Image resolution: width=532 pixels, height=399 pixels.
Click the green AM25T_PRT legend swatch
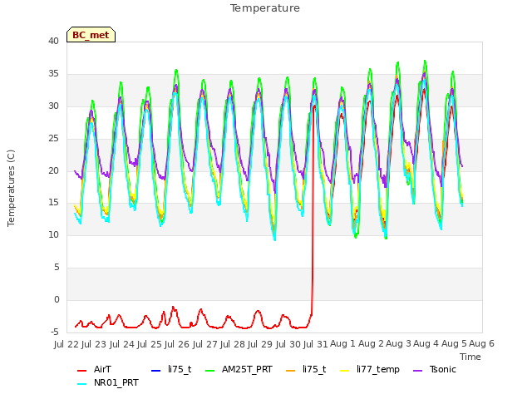coord(210,370)
